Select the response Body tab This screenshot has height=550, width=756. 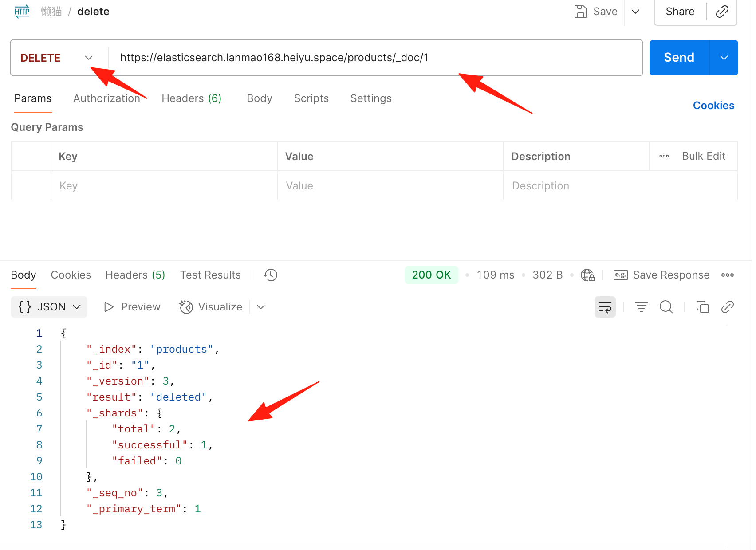(x=24, y=275)
